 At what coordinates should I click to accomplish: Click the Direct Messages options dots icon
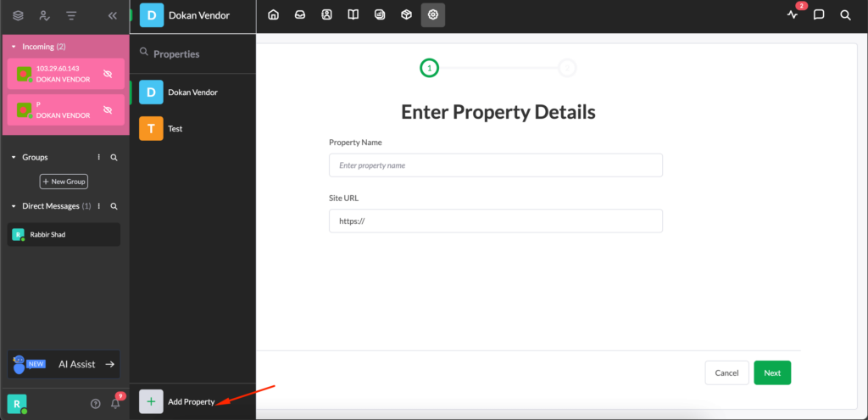[x=99, y=206]
